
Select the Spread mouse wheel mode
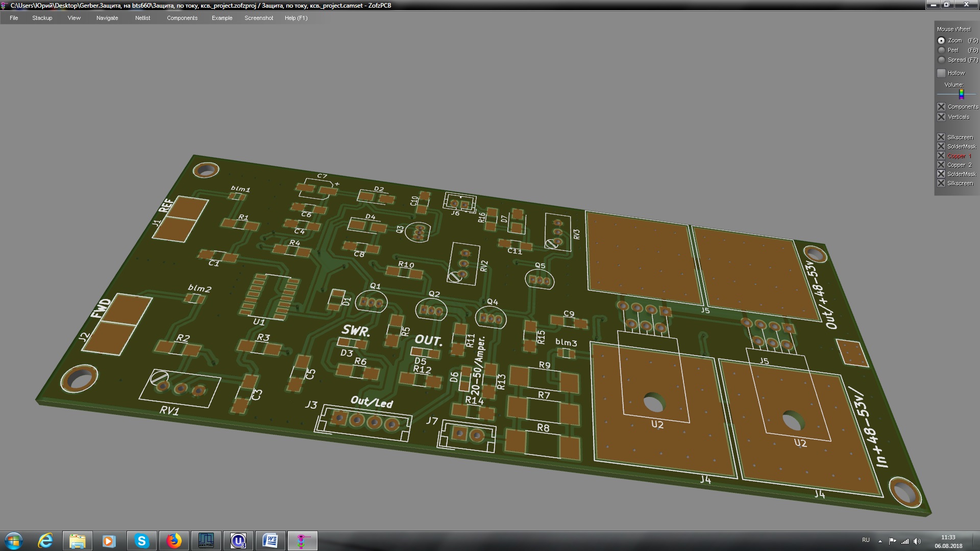point(942,60)
